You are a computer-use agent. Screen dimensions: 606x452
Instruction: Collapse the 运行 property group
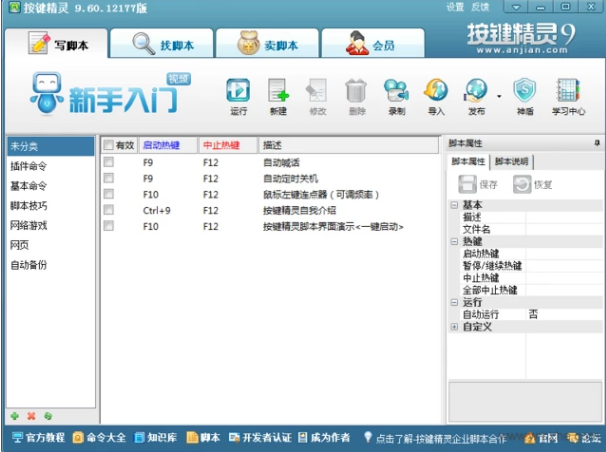pyautogui.click(x=454, y=302)
